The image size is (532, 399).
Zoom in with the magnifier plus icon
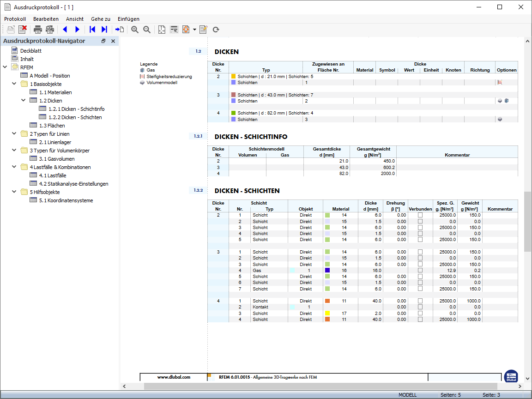point(135,30)
